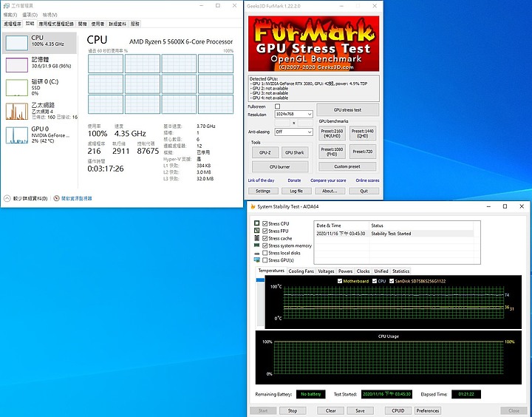Viewport: 532px width, 417px height.
Task: Open the Online scores link in FurMark
Action: pos(367,180)
